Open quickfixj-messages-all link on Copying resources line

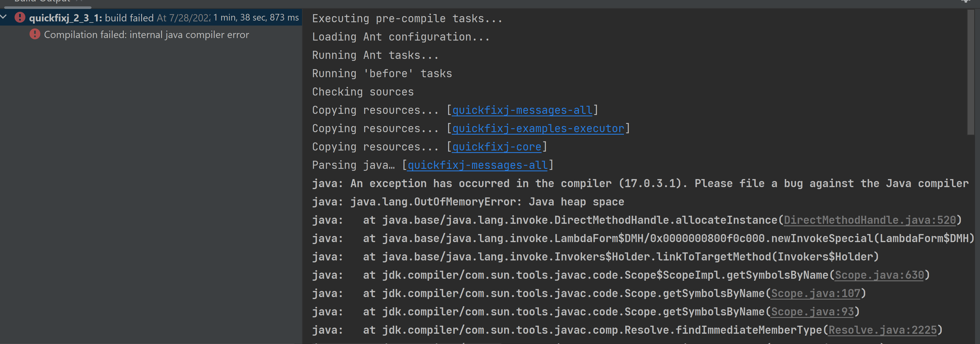click(522, 110)
